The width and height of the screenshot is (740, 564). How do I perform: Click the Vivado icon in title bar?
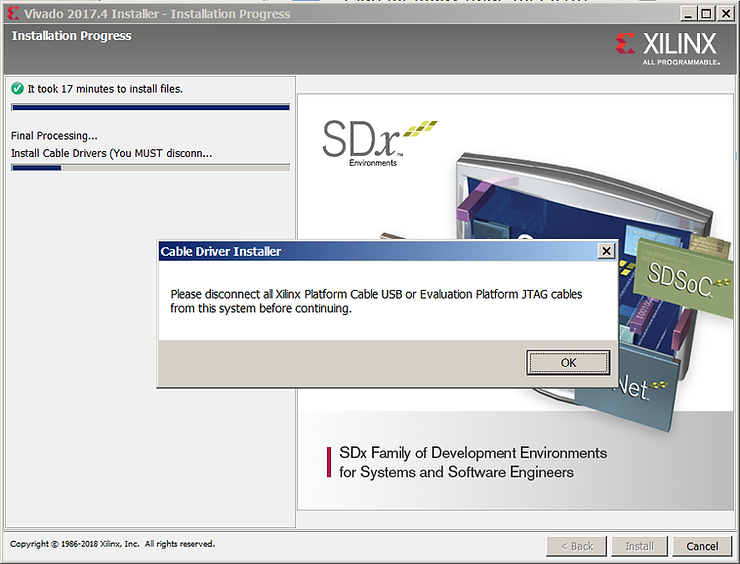click(x=12, y=13)
